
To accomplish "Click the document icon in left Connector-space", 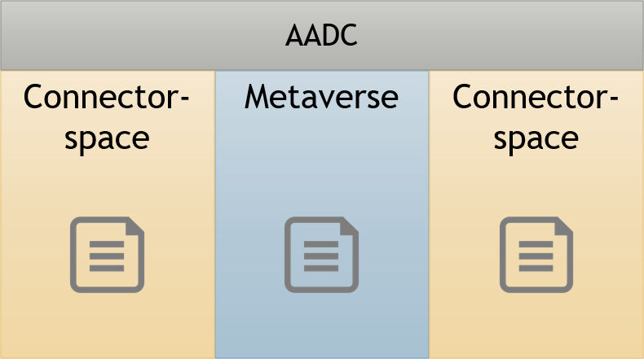I will pyautogui.click(x=107, y=255).
